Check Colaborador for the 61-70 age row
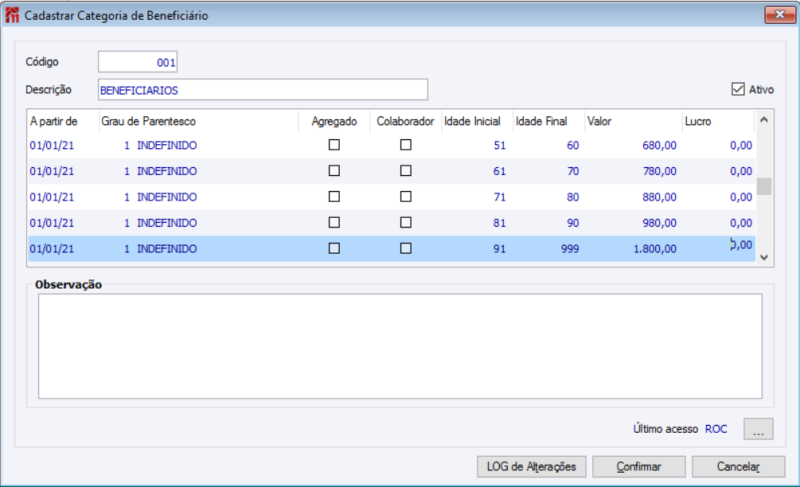The height and width of the screenshot is (487, 800). (406, 170)
